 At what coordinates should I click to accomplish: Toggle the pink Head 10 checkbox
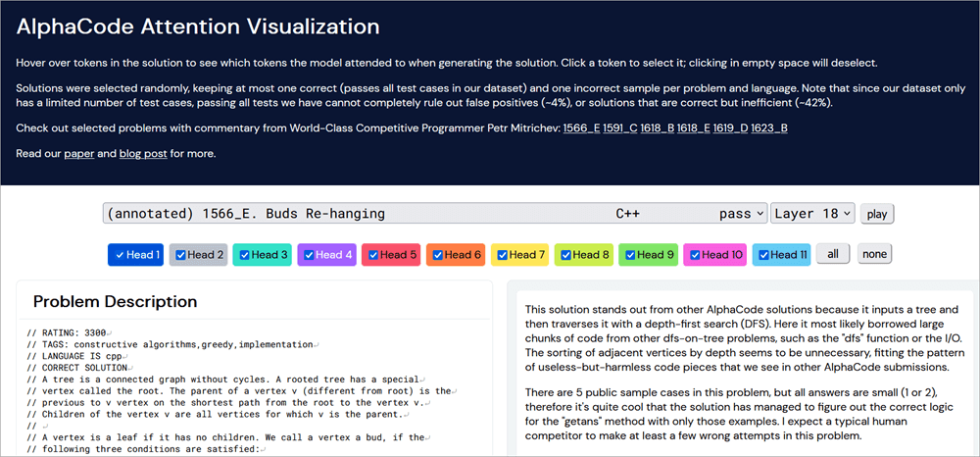[x=695, y=255]
